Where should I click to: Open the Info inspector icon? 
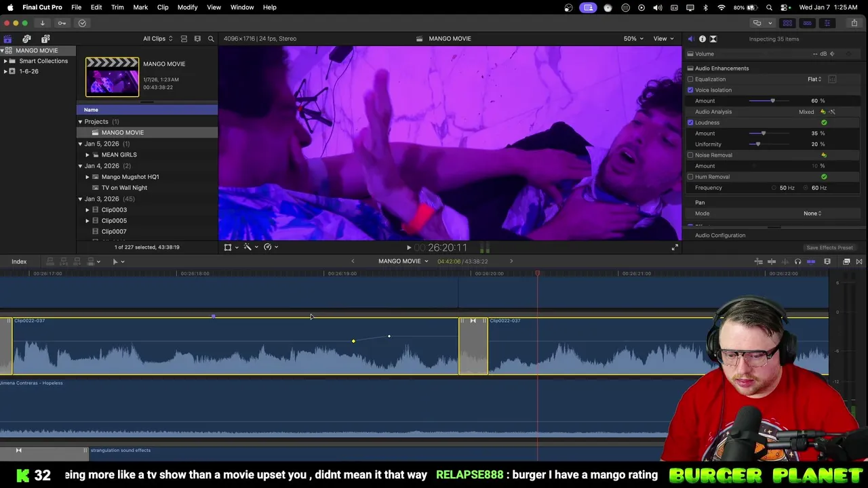pos(703,39)
